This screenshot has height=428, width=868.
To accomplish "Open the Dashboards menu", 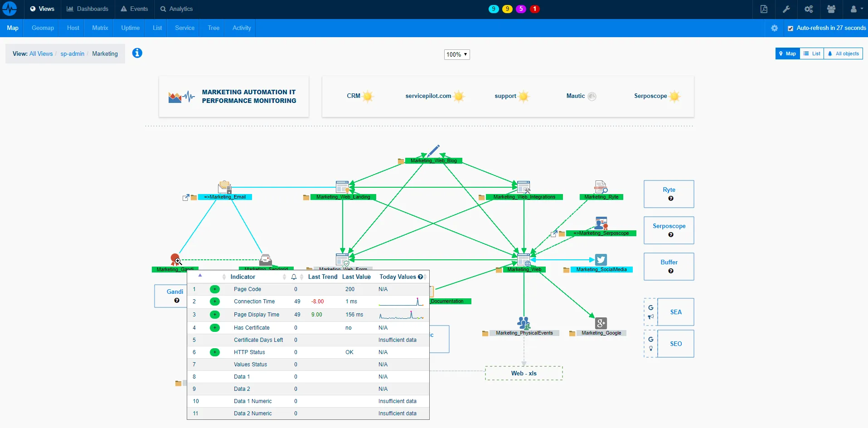I will 87,9.
